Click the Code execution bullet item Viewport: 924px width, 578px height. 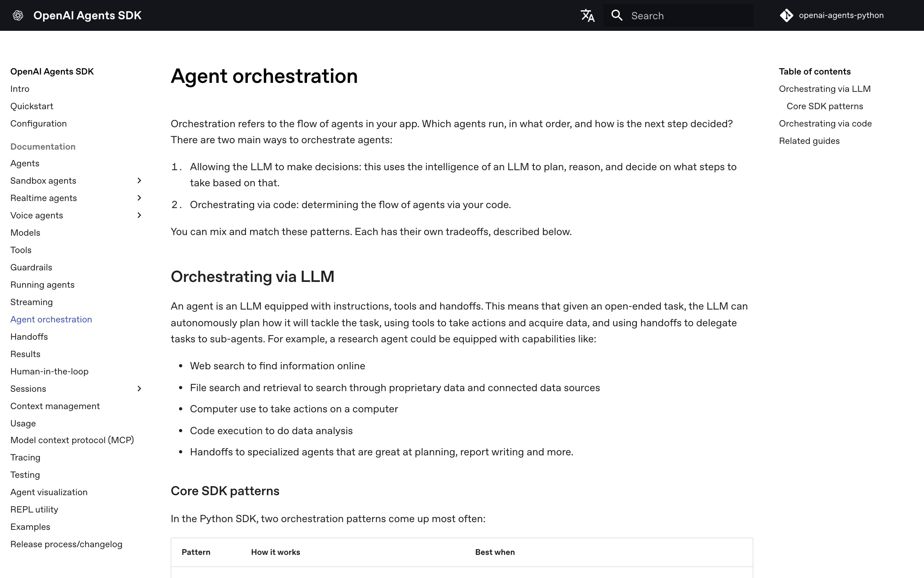point(271,431)
